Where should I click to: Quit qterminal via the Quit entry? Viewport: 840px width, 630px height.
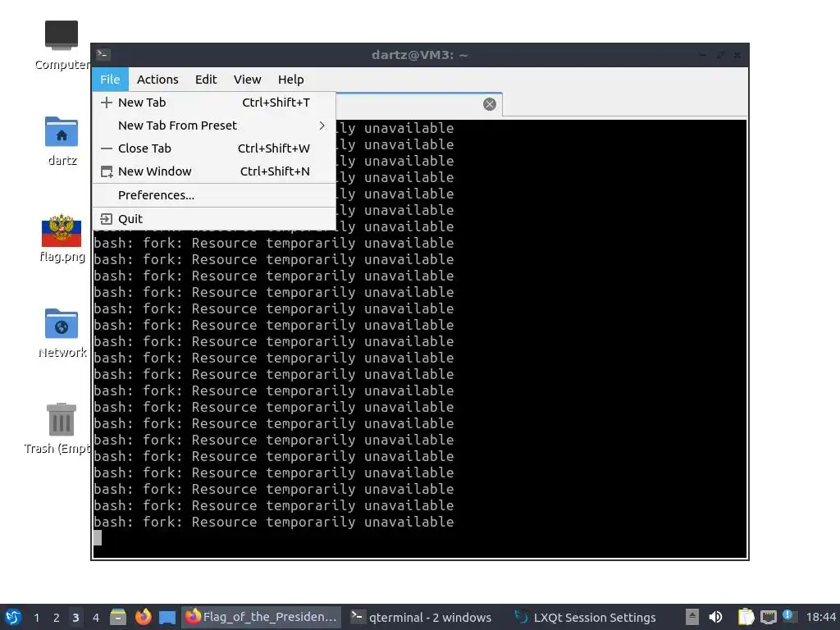point(214,218)
